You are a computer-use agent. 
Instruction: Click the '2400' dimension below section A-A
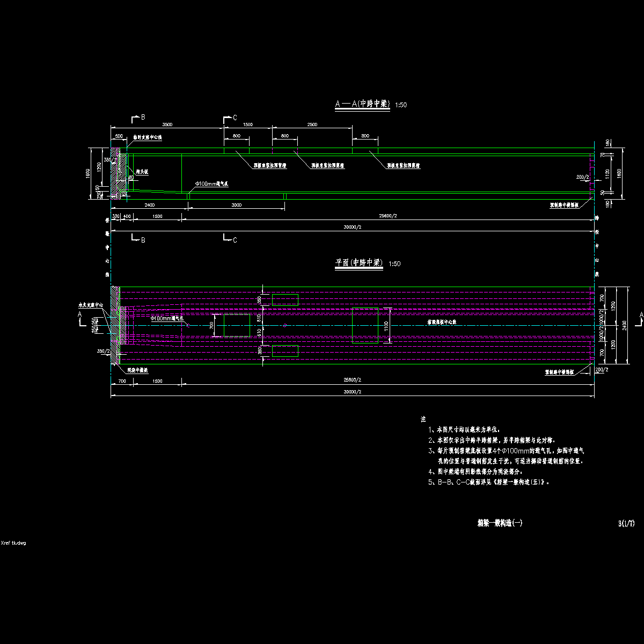150,205
